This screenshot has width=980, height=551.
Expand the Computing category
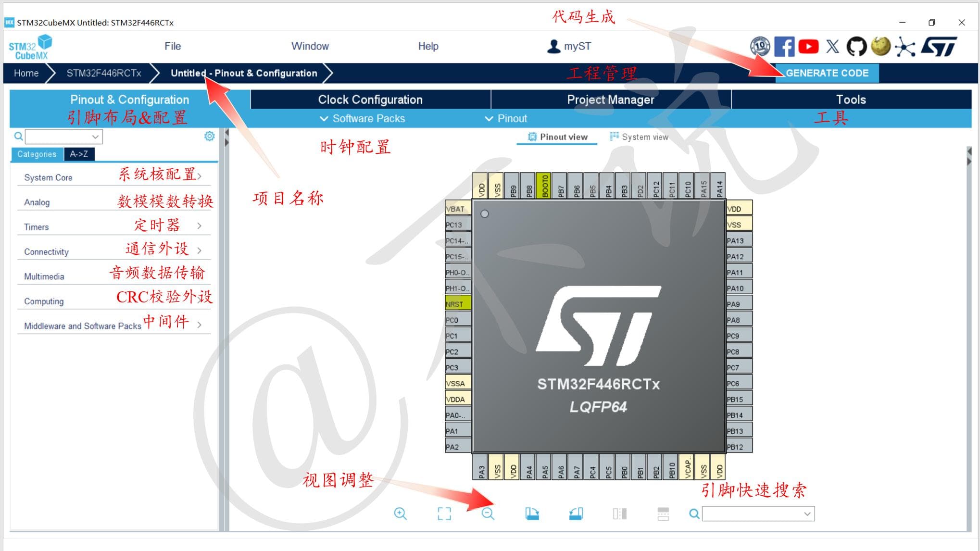click(x=114, y=301)
